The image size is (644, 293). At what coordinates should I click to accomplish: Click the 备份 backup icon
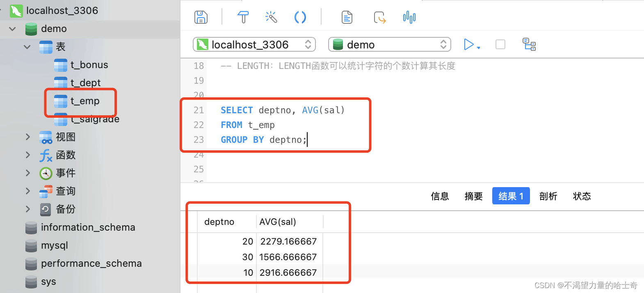click(46, 209)
